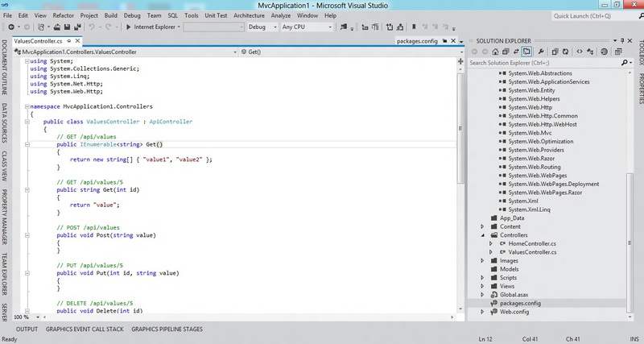Screen dimensions: 644x344
Task: Click the View Code angle-brackets icon
Action: 580,52
